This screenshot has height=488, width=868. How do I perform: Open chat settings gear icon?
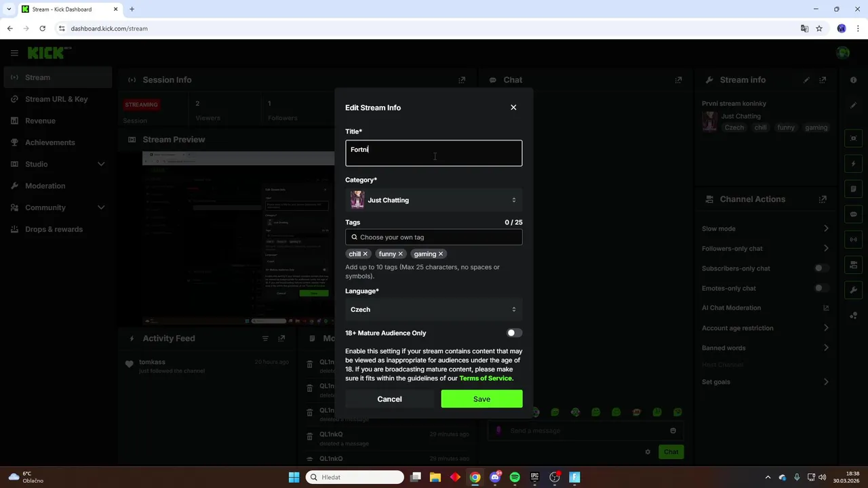[x=648, y=452]
